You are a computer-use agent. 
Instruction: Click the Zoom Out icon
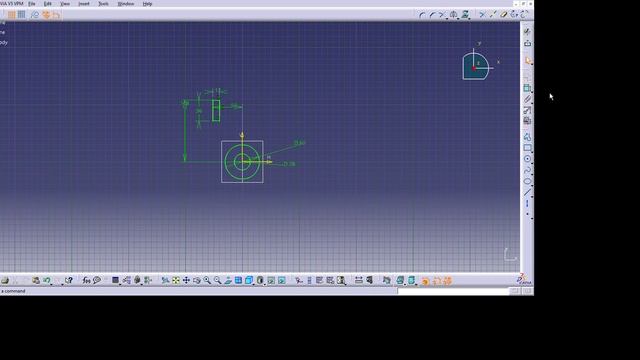(218, 280)
